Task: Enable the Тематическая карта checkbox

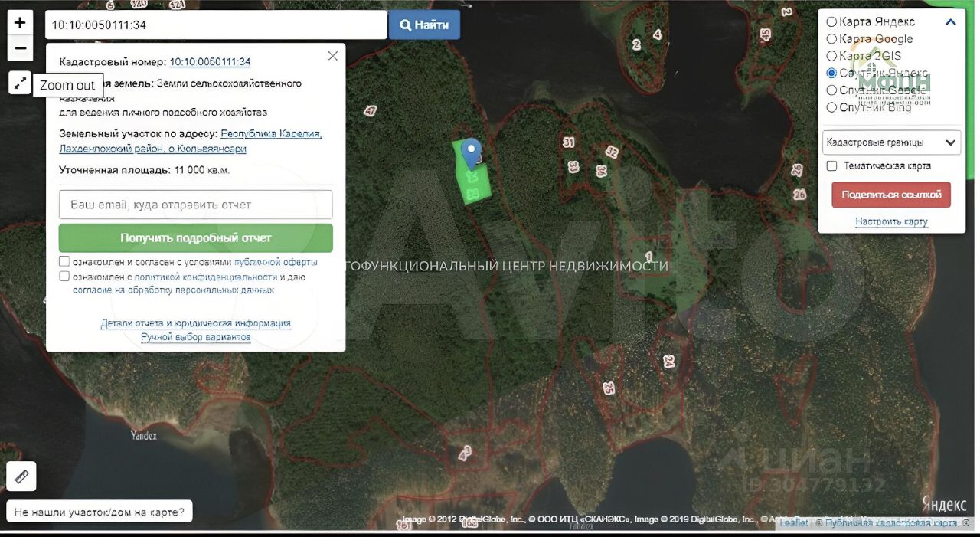Action: point(832,166)
